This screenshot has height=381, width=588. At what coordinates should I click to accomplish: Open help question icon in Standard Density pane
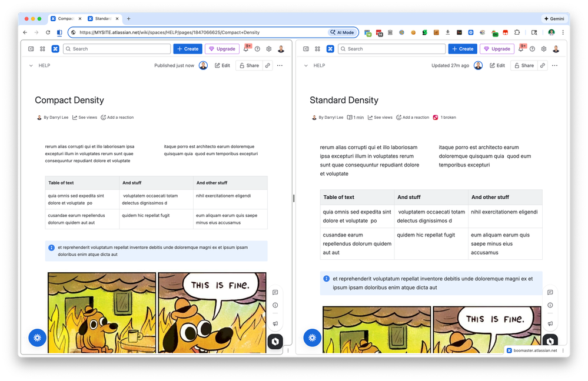[532, 49]
